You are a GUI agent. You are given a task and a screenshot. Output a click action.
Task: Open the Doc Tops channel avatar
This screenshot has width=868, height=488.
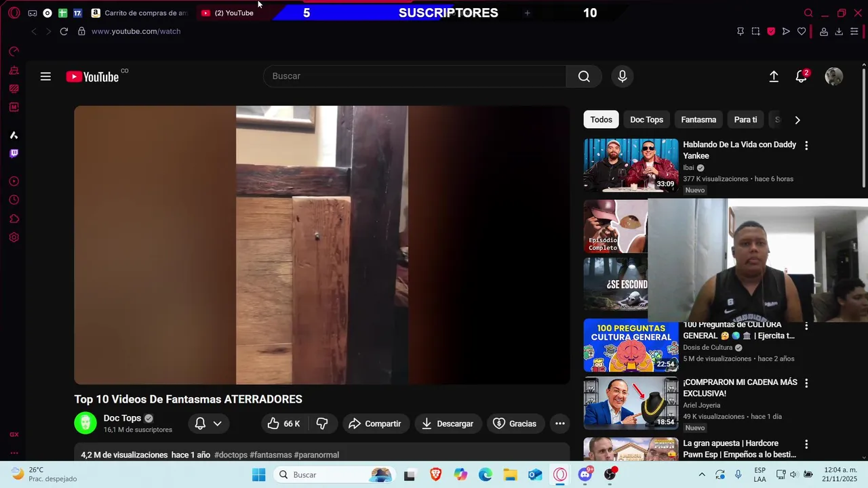click(85, 423)
